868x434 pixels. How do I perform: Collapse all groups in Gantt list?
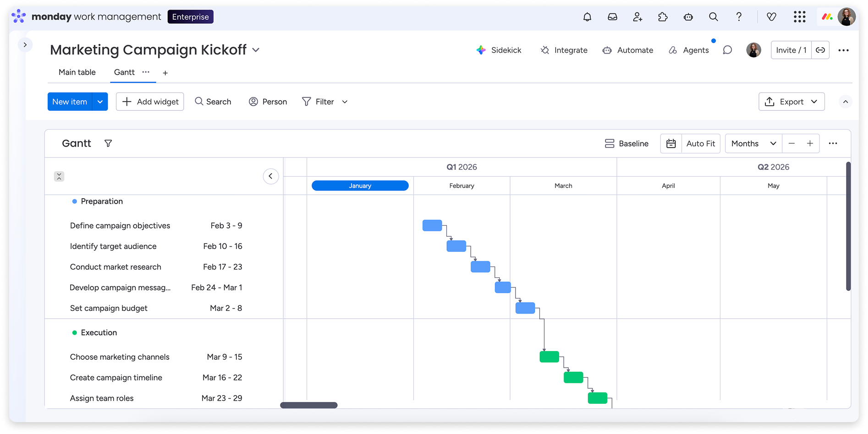tap(59, 176)
